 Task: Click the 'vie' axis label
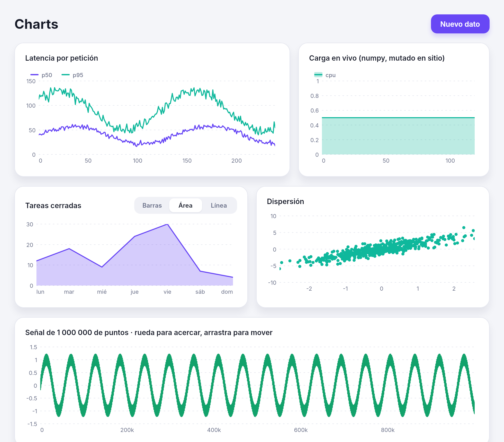click(x=167, y=292)
